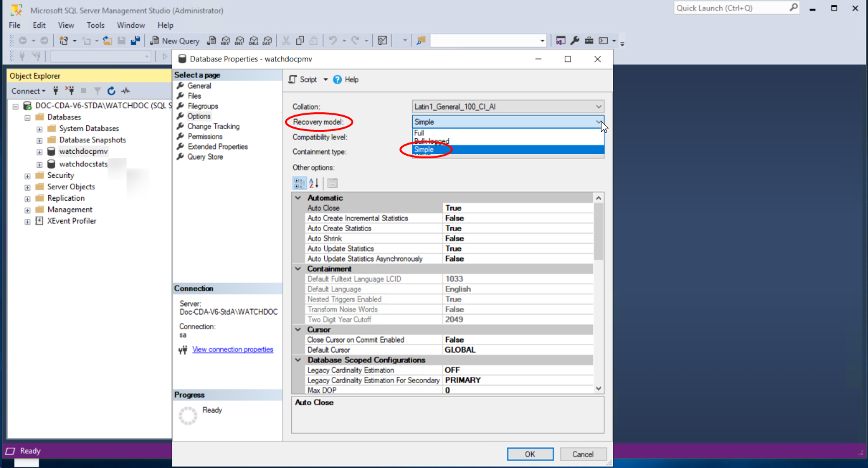This screenshot has width=868, height=468.
Task: Open the Collation dropdown
Action: coord(598,107)
